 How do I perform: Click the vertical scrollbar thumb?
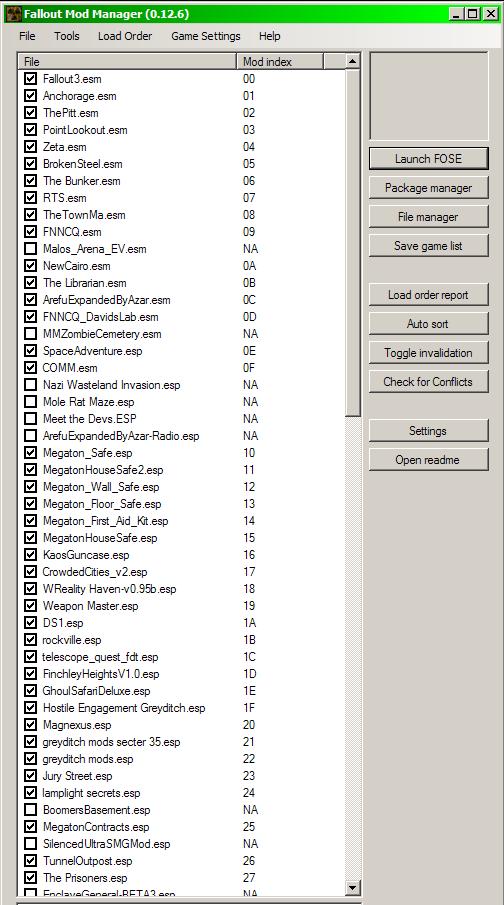352,242
